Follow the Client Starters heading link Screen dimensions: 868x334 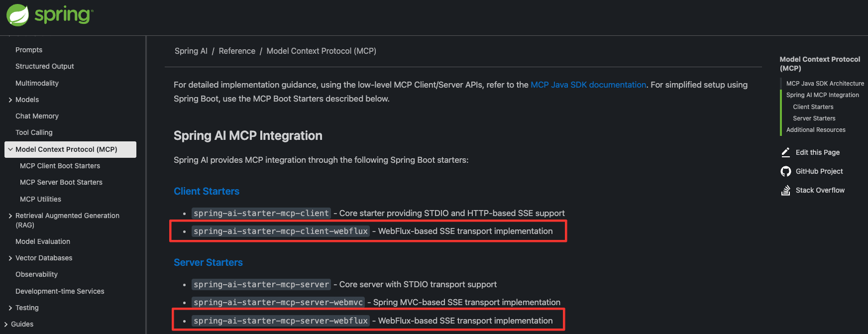pyautogui.click(x=207, y=191)
